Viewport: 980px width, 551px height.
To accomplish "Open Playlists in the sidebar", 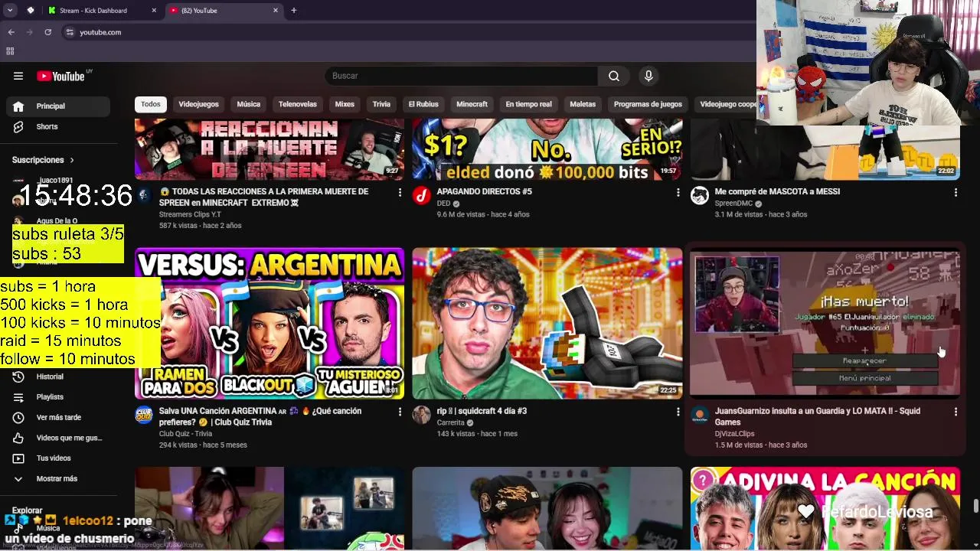I will click(x=58, y=397).
